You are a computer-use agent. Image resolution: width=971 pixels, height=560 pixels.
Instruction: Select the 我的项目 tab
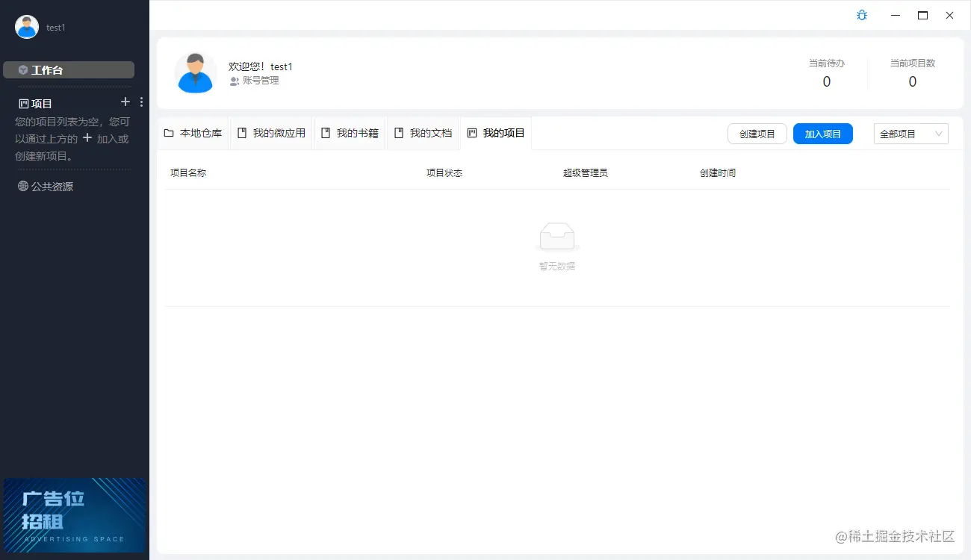(496, 133)
